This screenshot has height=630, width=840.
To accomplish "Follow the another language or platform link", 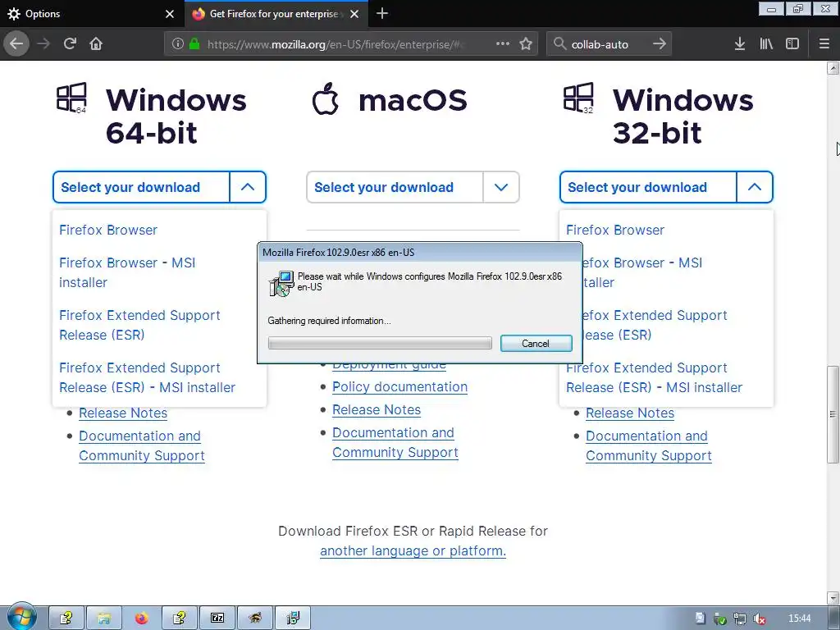I will point(413,550).
